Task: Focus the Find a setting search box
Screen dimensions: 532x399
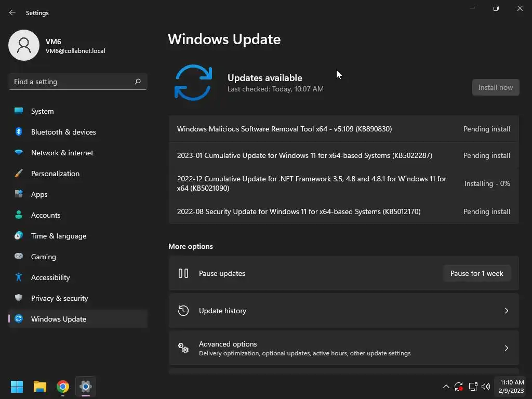Action: coord(78,82)
